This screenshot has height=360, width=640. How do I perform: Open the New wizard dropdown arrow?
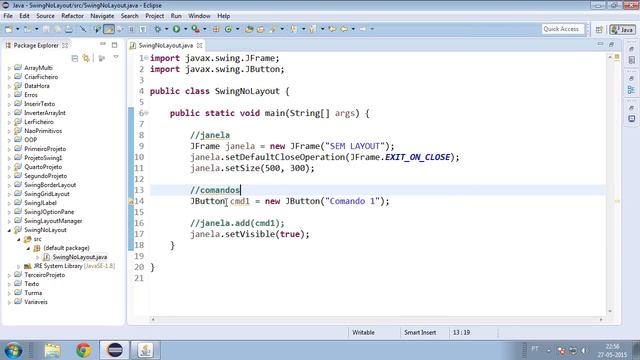(x=18, y=29)
